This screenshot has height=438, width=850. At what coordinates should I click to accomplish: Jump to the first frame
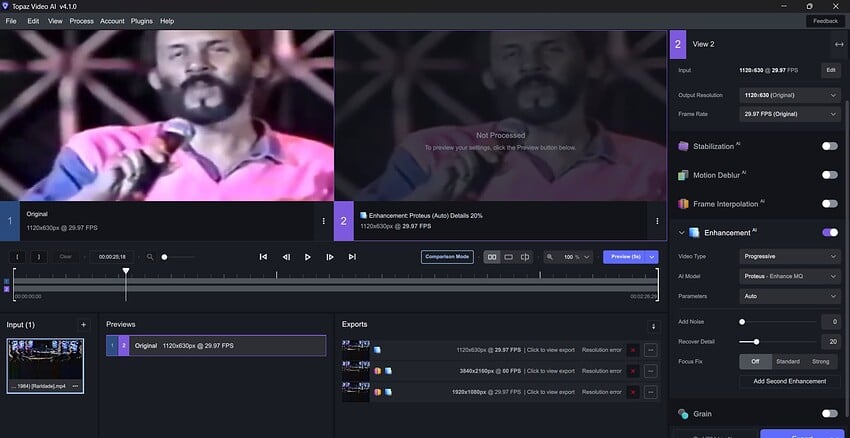click(263, 257)
